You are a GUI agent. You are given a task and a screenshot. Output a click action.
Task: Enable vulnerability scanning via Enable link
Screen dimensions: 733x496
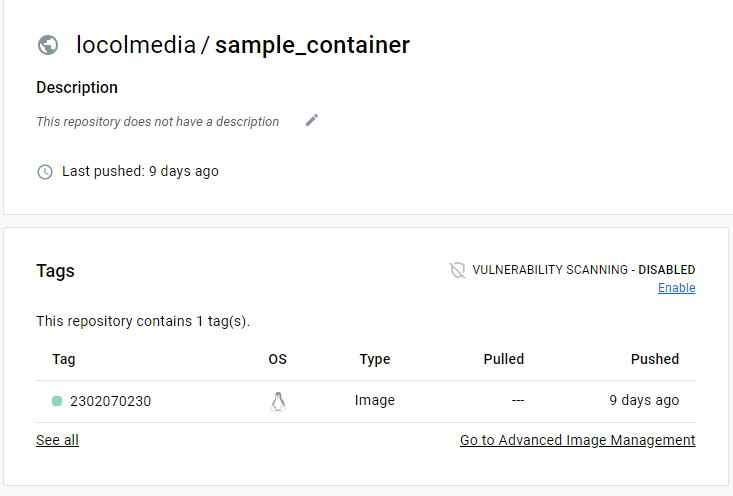point(676,288)
